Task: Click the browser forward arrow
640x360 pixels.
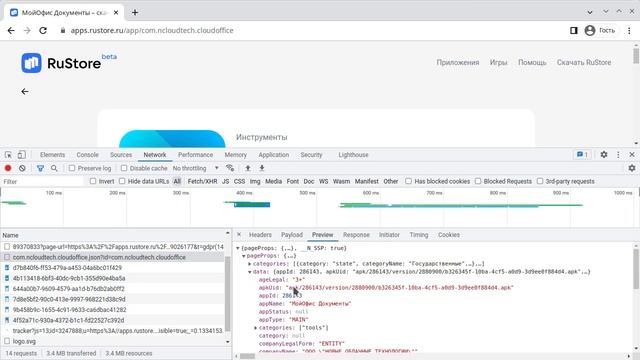Action: (27, 31)
